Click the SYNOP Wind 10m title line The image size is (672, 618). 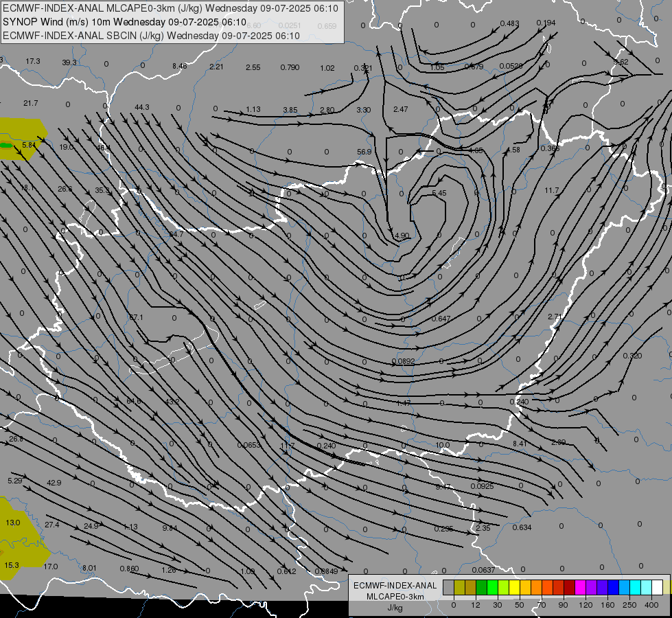[x=124, y=22]
